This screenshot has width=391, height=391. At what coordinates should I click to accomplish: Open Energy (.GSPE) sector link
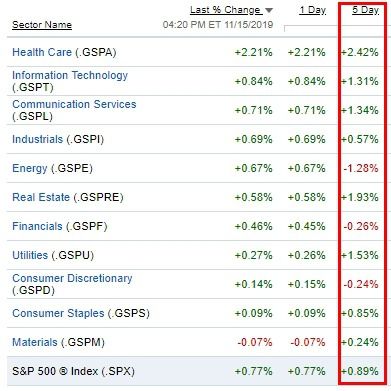click(x=30, y=168)
